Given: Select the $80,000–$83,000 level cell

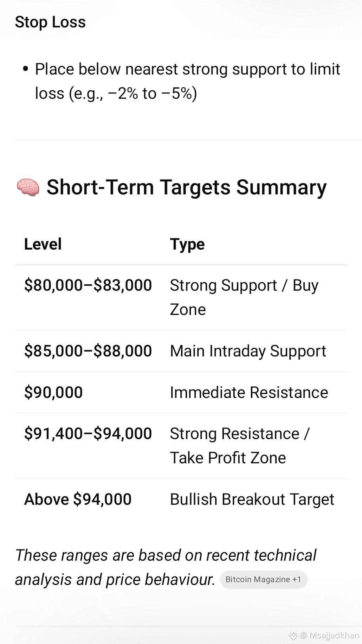Looking at the screenshot, I should pos(88,285).
